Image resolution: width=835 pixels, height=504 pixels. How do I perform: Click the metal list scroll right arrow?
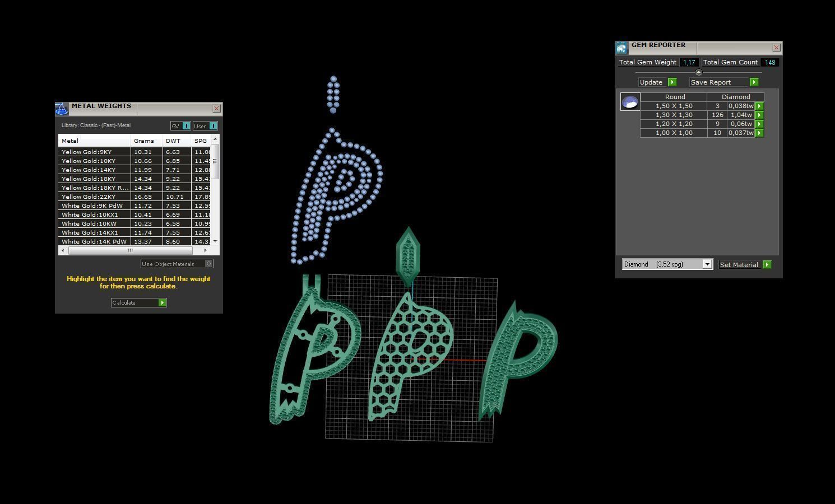tap(205, 250)
